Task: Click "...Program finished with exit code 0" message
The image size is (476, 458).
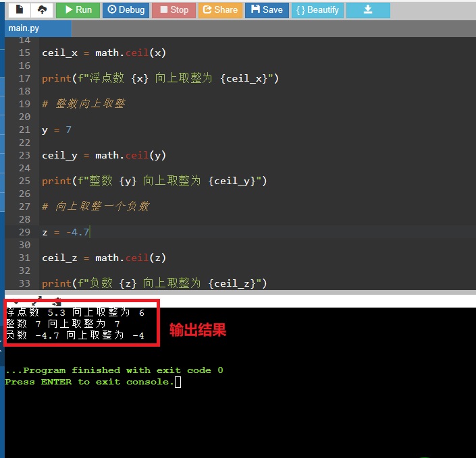Action: tap(115, 370)
